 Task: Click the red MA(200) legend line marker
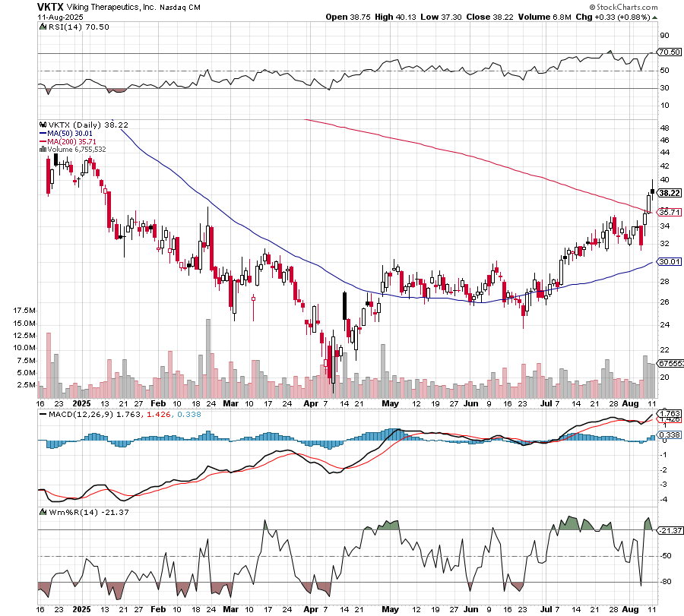point(43,142)
